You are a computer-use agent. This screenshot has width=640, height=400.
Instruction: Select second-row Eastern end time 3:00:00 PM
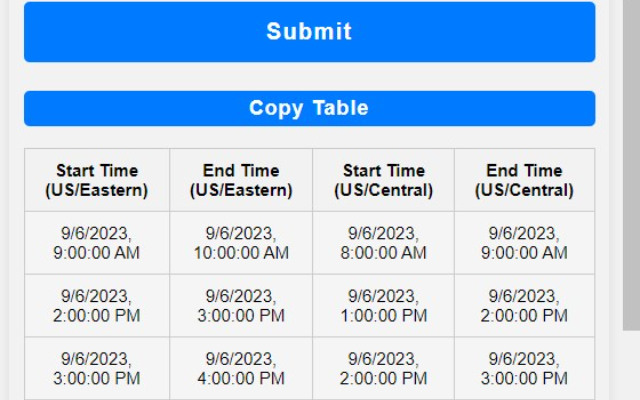coord(241,306)
